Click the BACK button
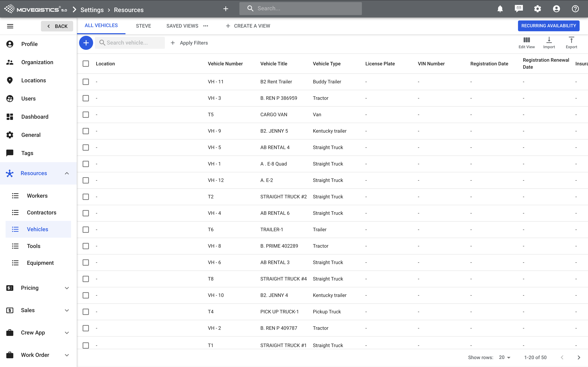Viewport: 588px width, 367px height. [57, 26]
